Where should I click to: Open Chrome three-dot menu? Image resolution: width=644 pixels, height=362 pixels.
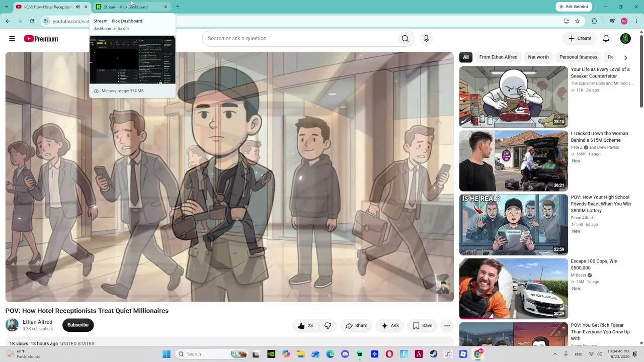coord(636,21)
